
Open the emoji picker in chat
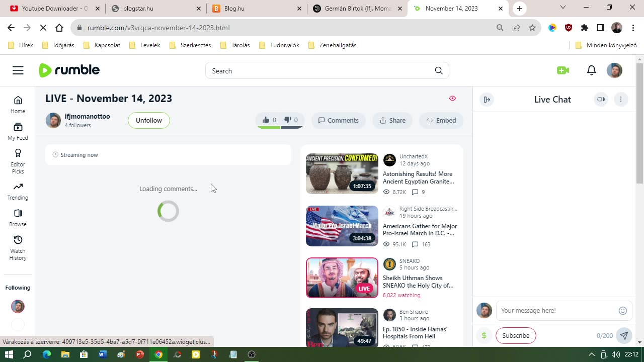coord(623,311)
